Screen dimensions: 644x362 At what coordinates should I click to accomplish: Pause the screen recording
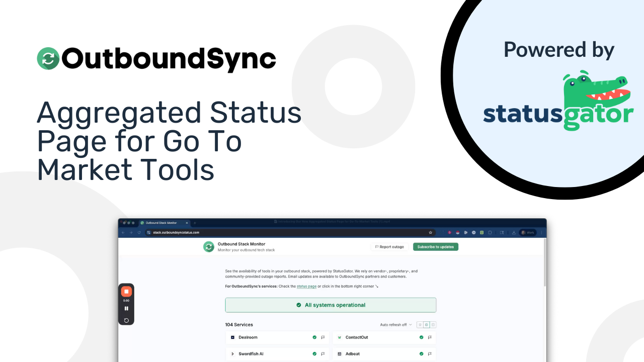126,309
